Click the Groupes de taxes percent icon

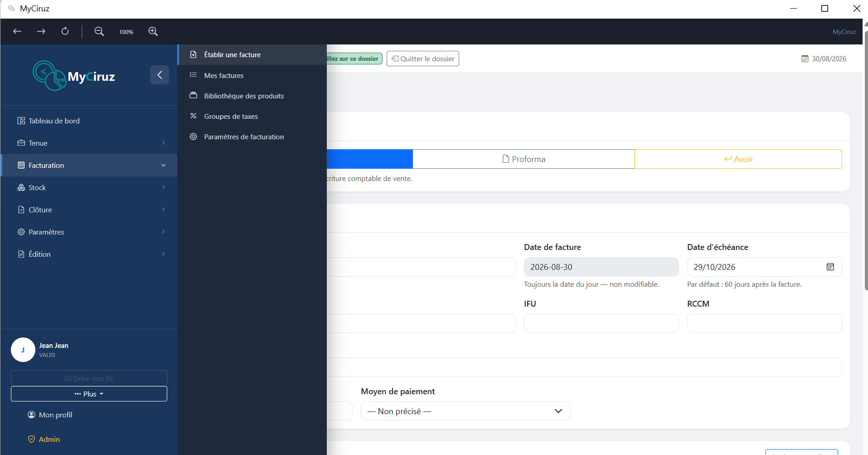pyautogui.click(x=194, y=116)
